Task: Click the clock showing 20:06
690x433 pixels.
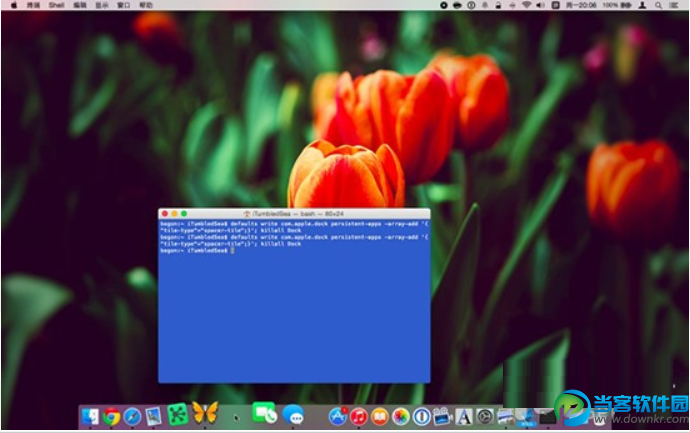Action: point(581,5)
